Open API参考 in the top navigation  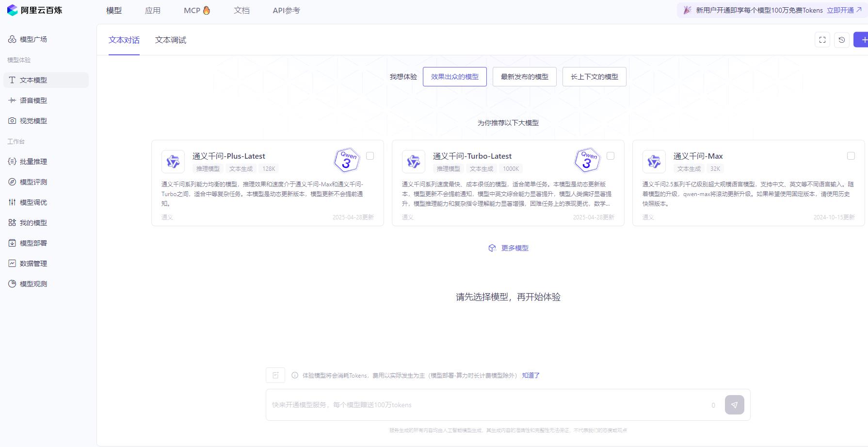(x=286, y=10)
